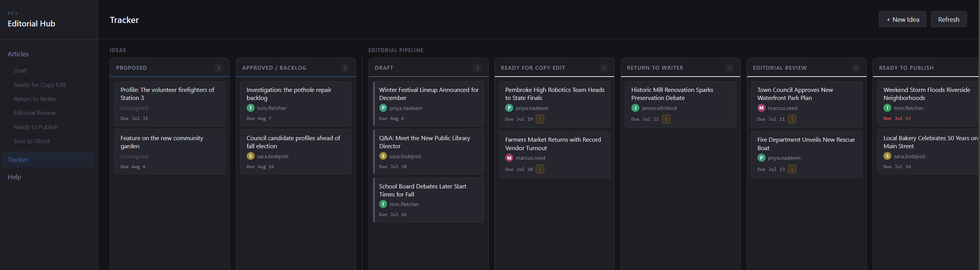Open the Help section
This screenshot has height=270, width=980.
(14, 177)
